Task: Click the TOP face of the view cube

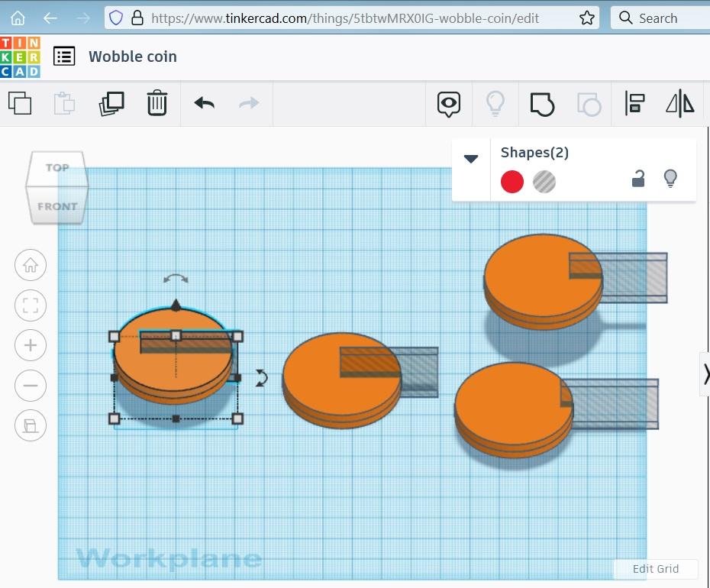Action: pos(57,168)
